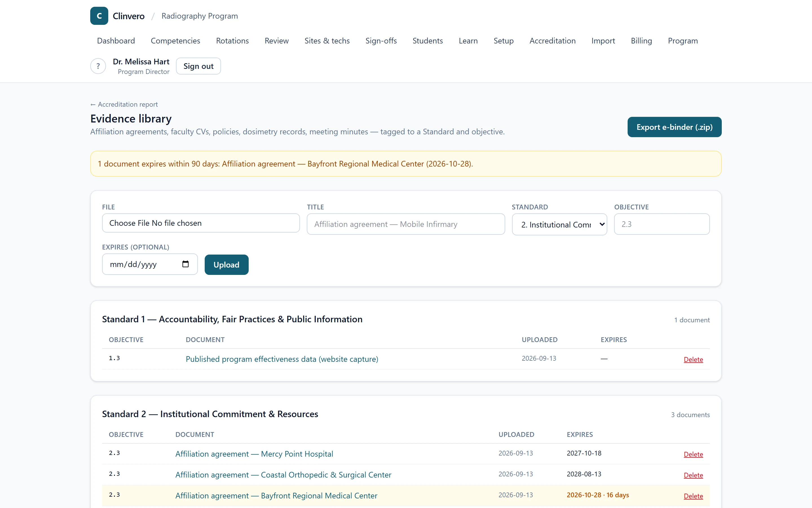812x508 pixels.
Task: Open Published program effectiveness data document
Action: tap(282, 359)
